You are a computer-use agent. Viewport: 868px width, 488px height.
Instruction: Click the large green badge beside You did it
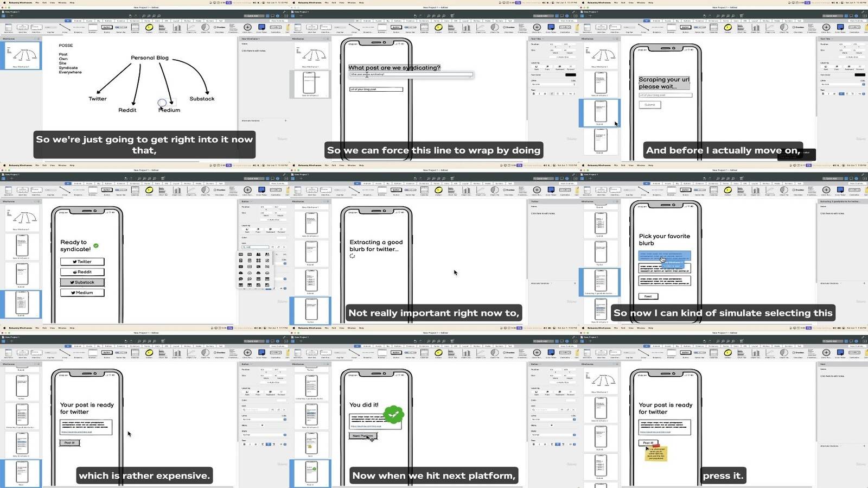[394, 415]
